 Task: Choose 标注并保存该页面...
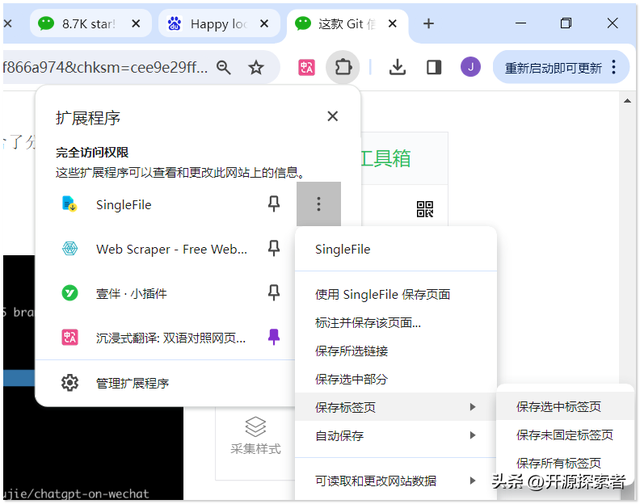click(396, 323)
